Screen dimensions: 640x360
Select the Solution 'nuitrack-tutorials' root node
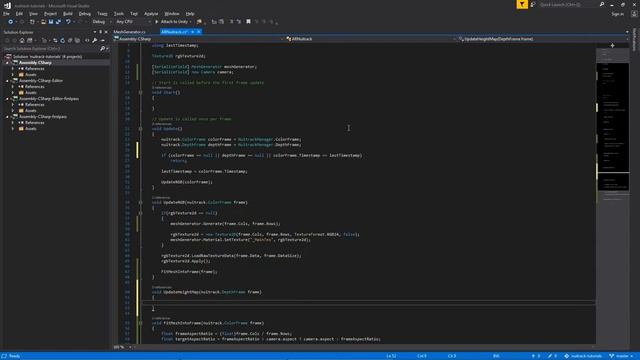tap(47, 57)
